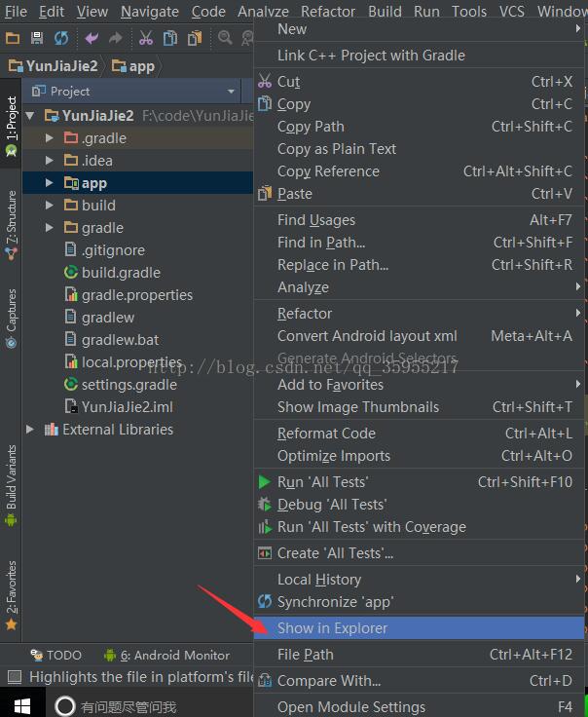The height and width of the screenshot is (717, 588).
Task: Choose Cut in context menu
Action: point(419,82)
